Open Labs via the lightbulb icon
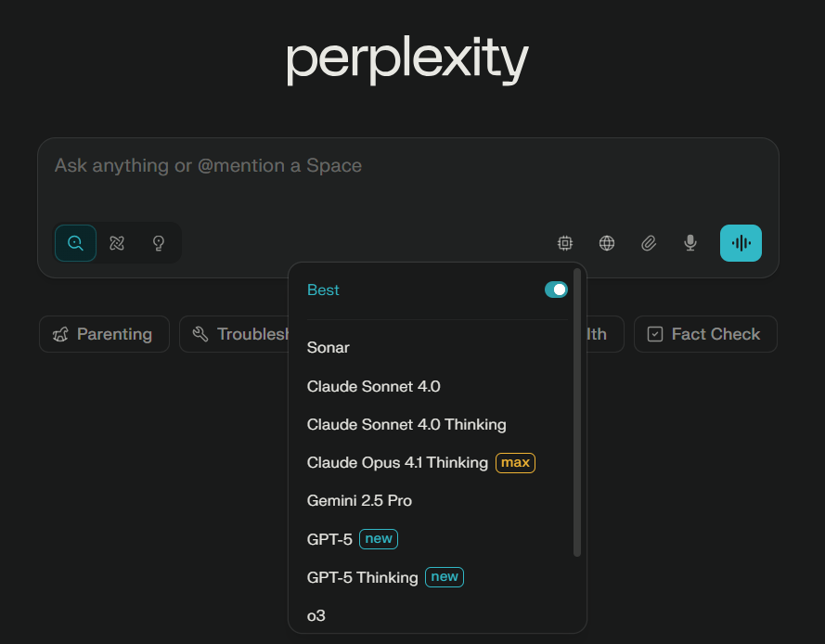This screenshot has height=644, width=825. (158, 243)
